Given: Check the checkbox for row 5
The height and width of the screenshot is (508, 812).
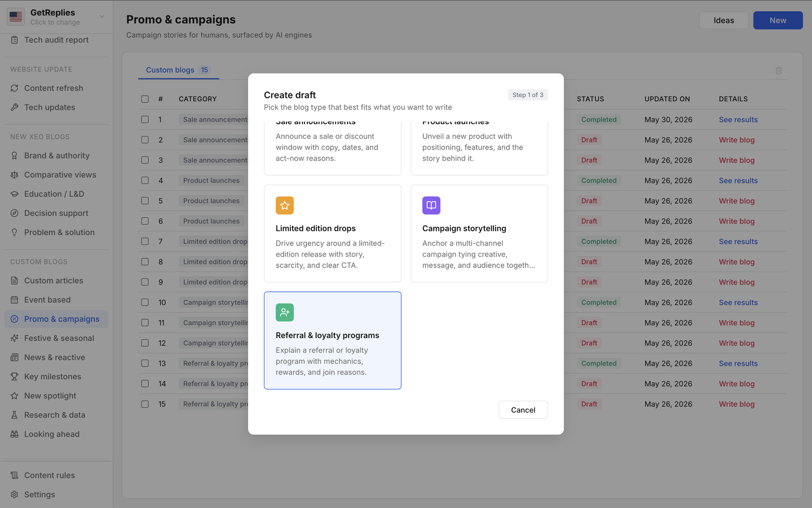Looking at the screenshot, I should 145,201.
